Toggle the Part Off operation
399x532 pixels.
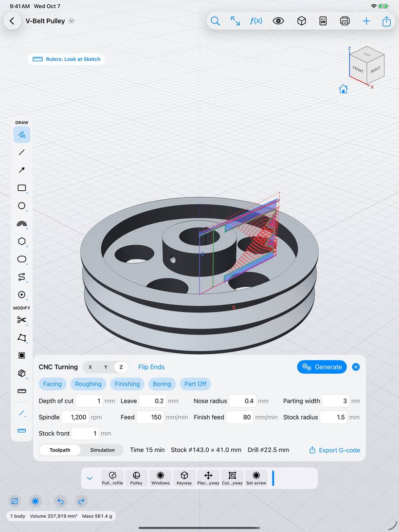pyautogui.click(x=195, y=384)
